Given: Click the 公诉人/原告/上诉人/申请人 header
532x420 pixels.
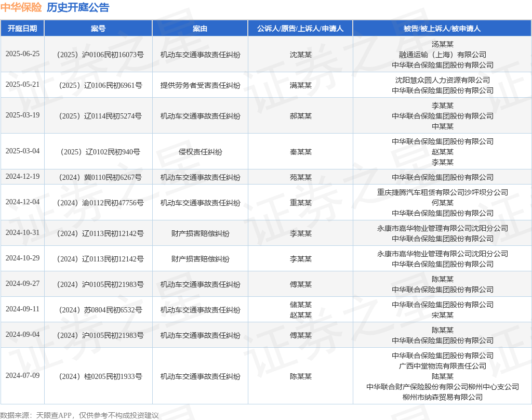Looking at the screenshot, I should pos(300,29).
